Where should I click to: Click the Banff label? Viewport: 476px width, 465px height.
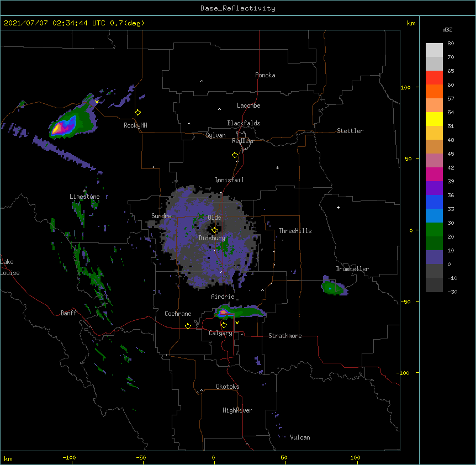pos(68,313)
